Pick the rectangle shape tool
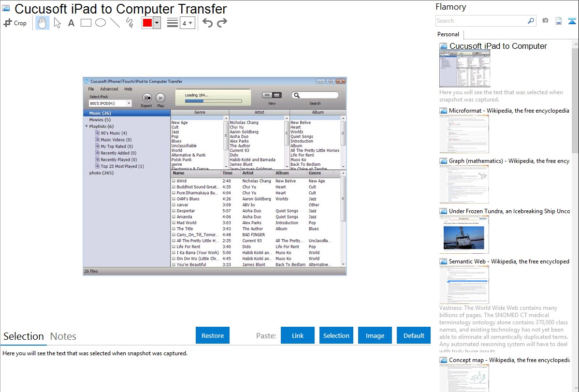The width and height of the screenshot is (579, 392). [86, 23]
